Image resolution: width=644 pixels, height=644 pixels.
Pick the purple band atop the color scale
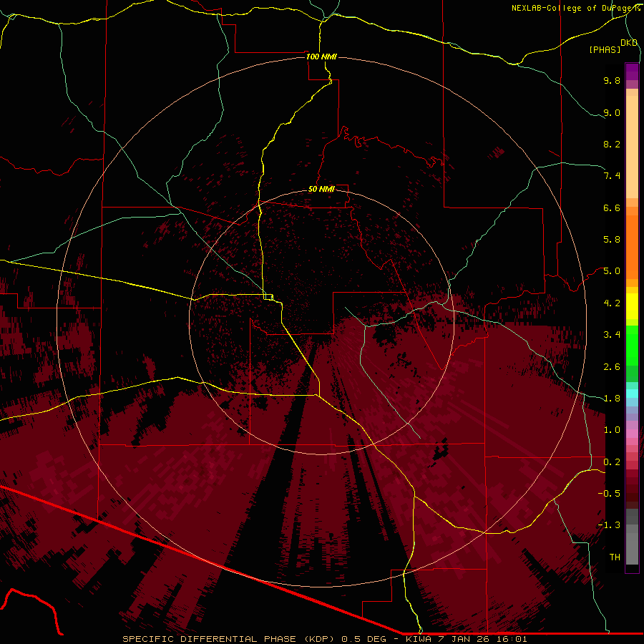pyautogui.click(x=632, y=72)
